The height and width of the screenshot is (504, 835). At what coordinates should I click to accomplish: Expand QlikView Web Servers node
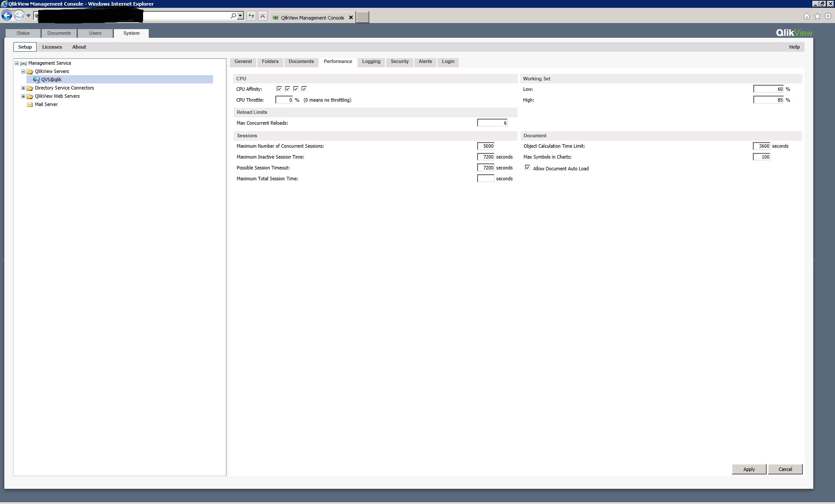coord(23,96)
